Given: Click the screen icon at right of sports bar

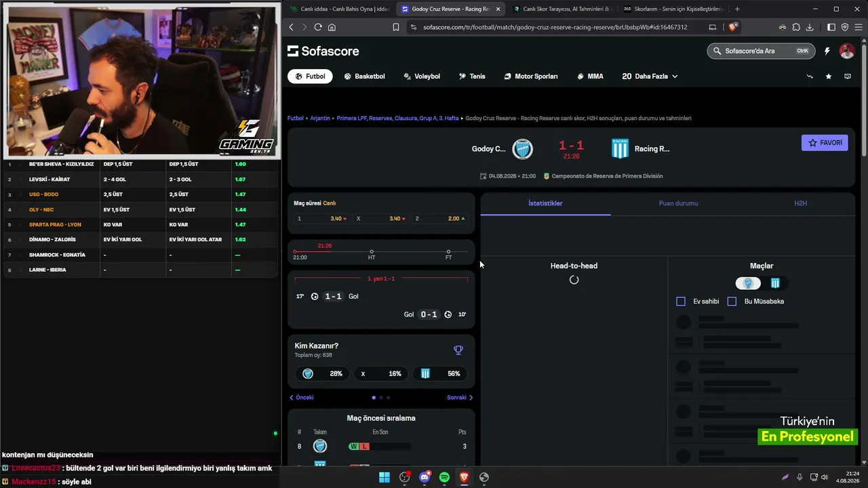Looking at the screenshot, I should [x=848, y=77].
